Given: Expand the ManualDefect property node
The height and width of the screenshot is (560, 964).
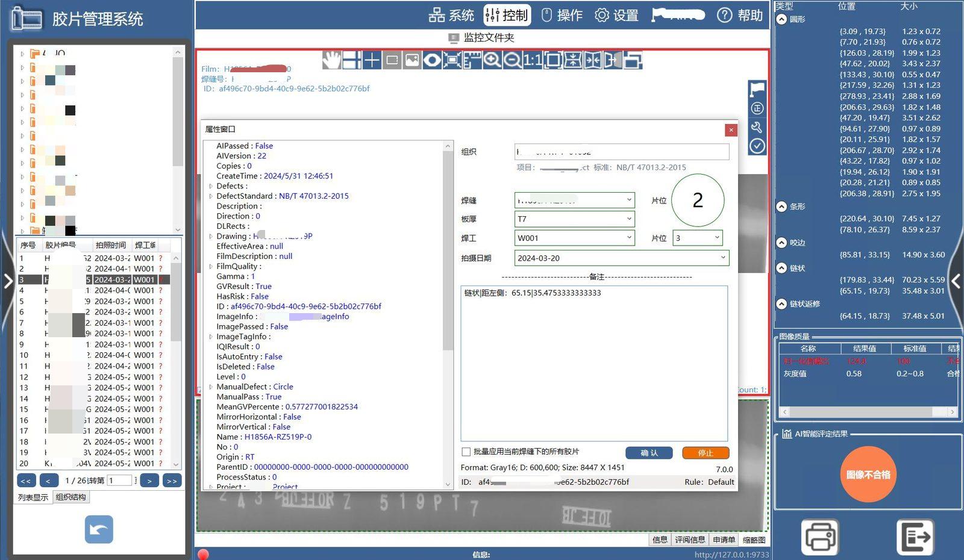Looking at the screenshot, I should (x=210, y=387).
